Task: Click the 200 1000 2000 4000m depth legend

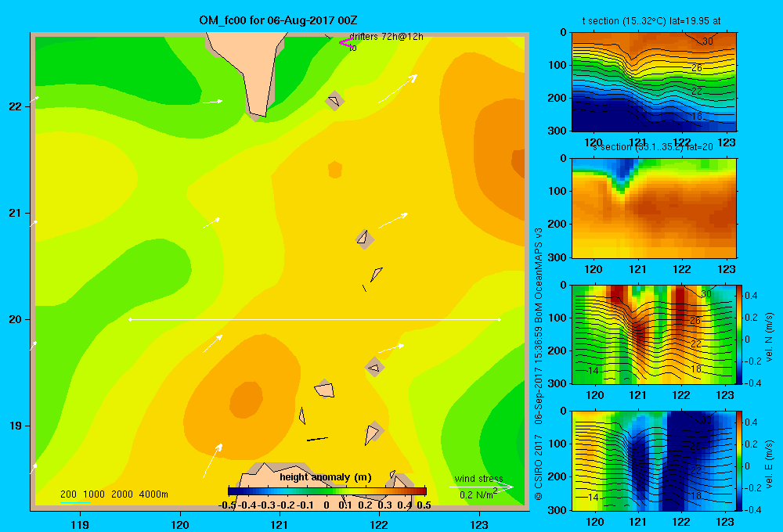Action: click(x=114, y=494)
